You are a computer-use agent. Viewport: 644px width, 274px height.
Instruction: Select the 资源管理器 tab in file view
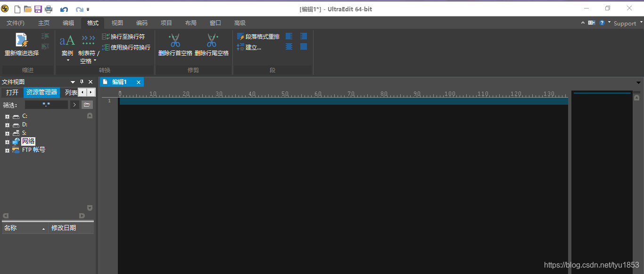pos(42,92)
